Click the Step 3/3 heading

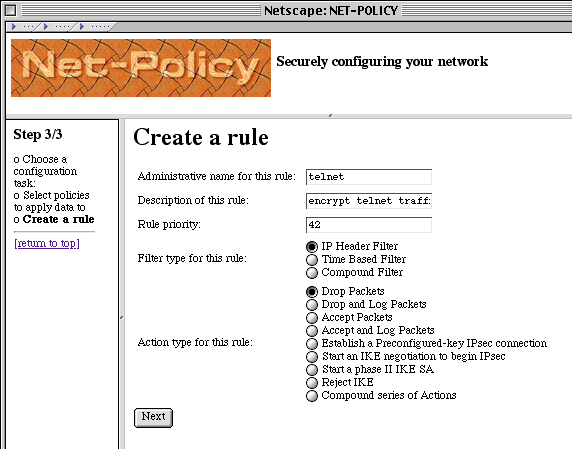pyautogui.click(x=38, y=134)
